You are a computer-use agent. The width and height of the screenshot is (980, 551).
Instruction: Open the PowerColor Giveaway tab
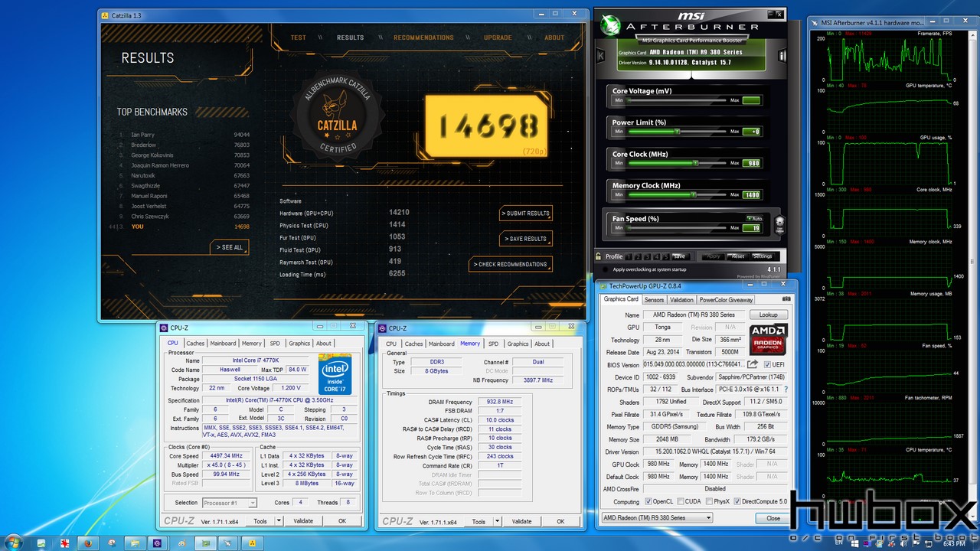726,300
